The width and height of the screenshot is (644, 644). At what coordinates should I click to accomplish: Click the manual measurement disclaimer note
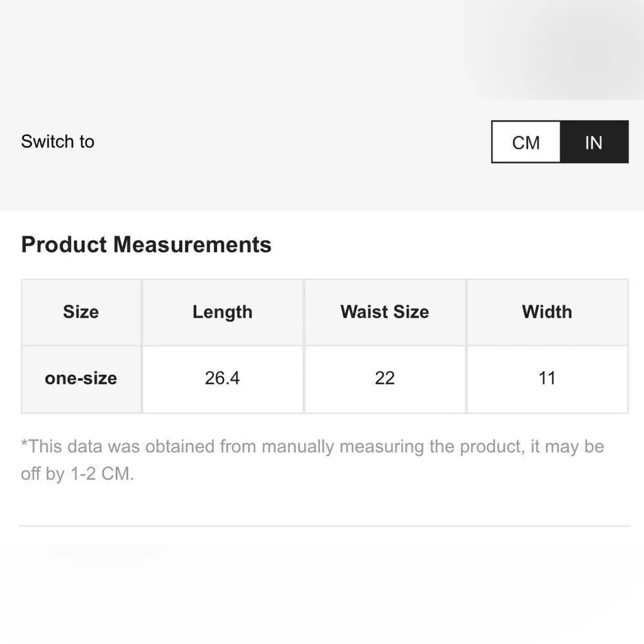coord(312,460)
